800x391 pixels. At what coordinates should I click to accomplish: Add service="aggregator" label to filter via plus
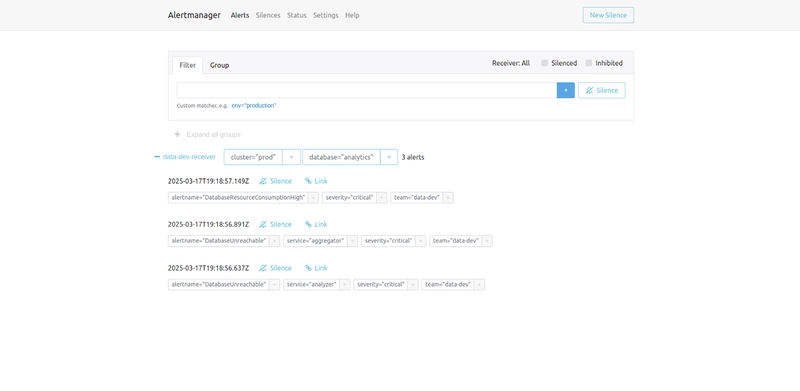(353, 241)
